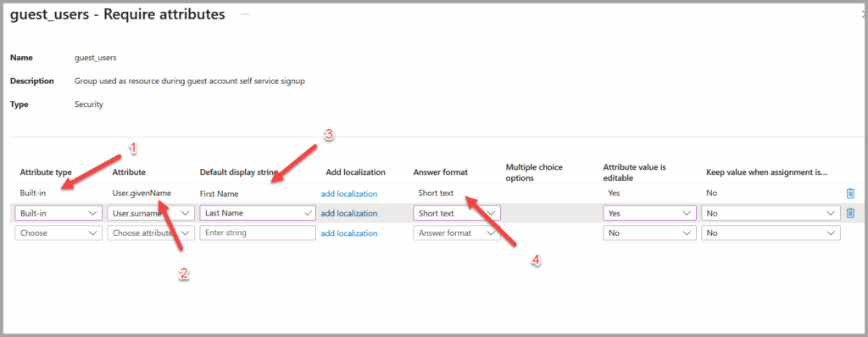
Task: Expand empty row editable No dropdown
Action: point(649,233)
